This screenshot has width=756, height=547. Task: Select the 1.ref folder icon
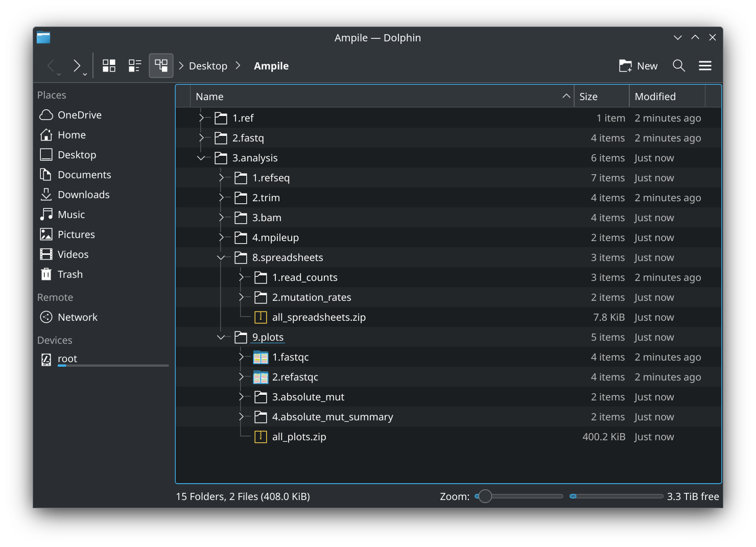(x=221, y=118)
